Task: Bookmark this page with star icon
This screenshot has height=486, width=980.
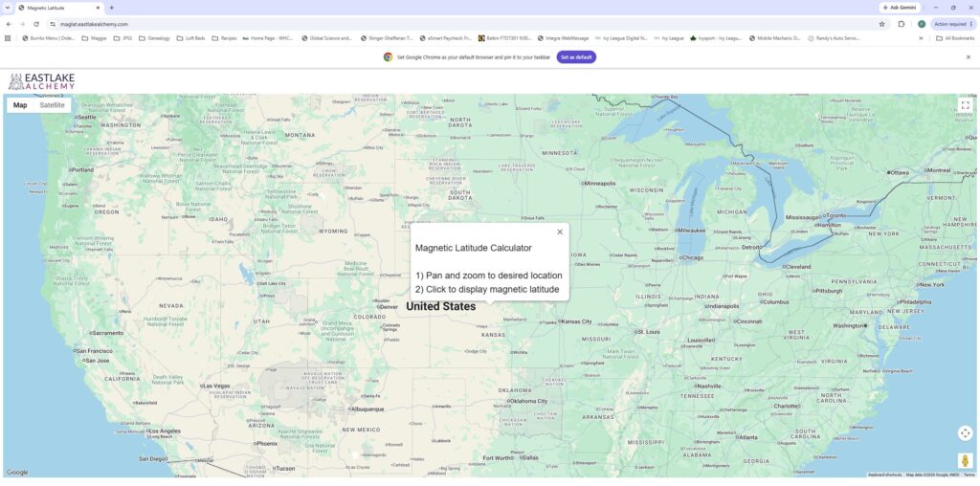Action: click(881, 24)
